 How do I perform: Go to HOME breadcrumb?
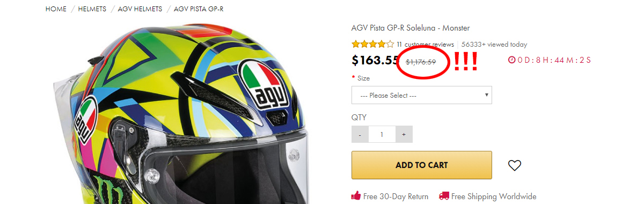56,10
